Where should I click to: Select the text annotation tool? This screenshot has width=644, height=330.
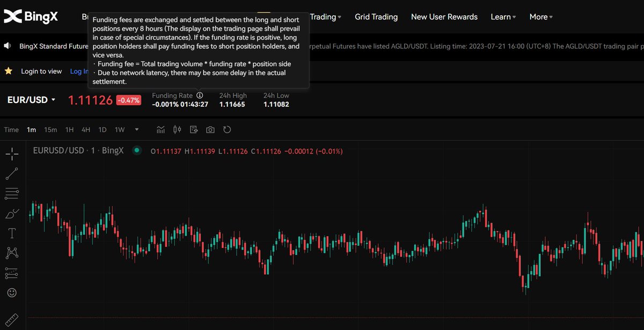12,233
